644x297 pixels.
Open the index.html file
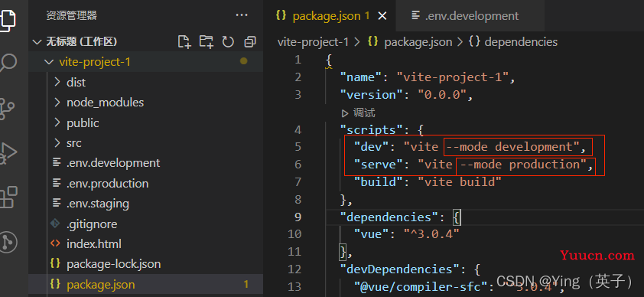coord(146,244)
